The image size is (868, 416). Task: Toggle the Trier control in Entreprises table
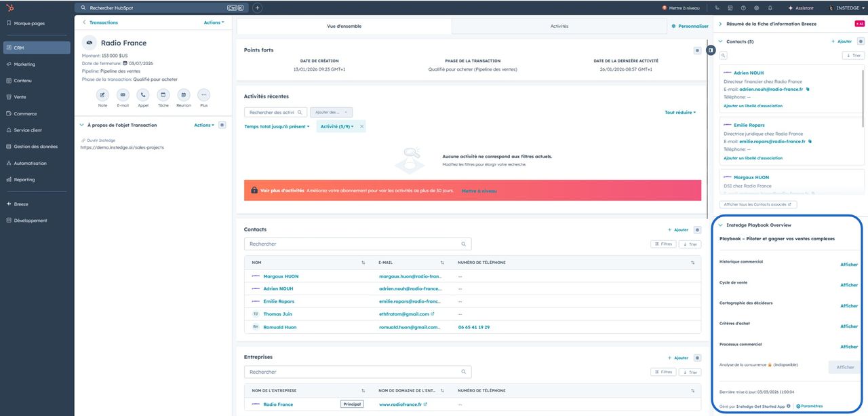click(690, 372)
